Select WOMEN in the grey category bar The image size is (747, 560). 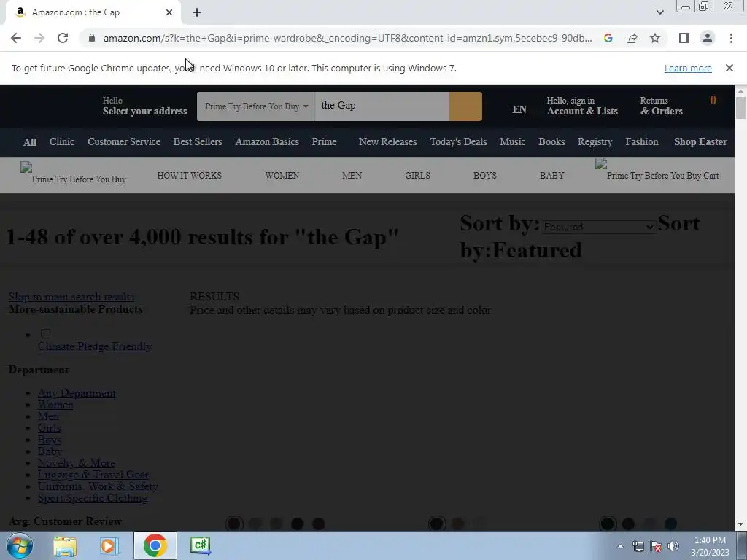(282, 176)
